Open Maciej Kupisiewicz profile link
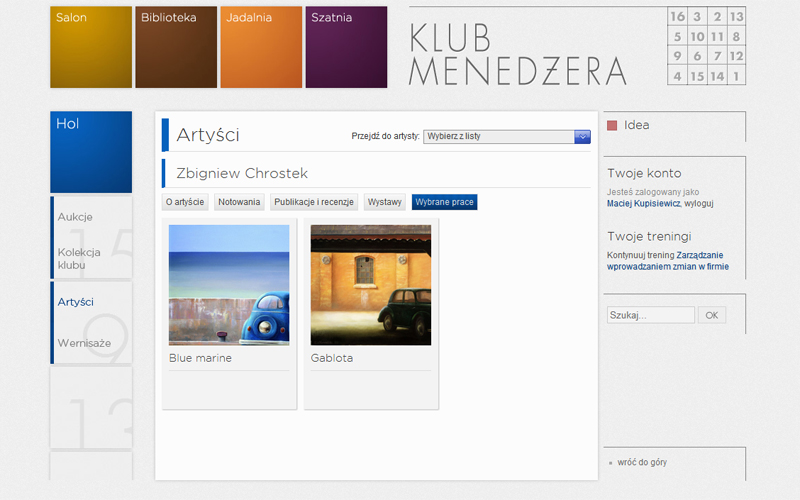The image size is (800, 500). pyautogui.click(x=643, y=204)
